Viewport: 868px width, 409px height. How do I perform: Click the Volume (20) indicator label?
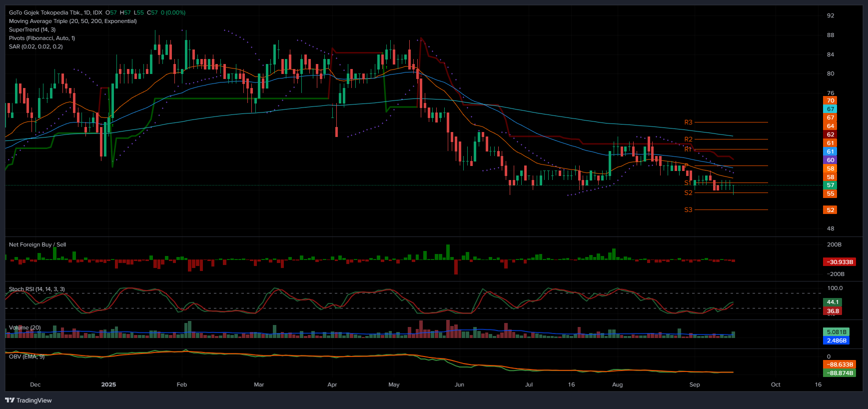coord(25,327)
